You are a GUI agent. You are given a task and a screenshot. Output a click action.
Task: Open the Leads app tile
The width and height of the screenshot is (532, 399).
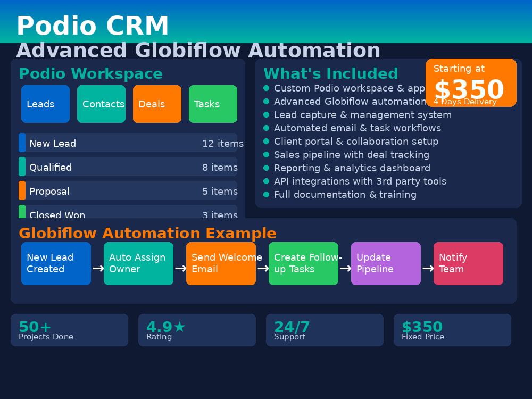click(45, 104)
